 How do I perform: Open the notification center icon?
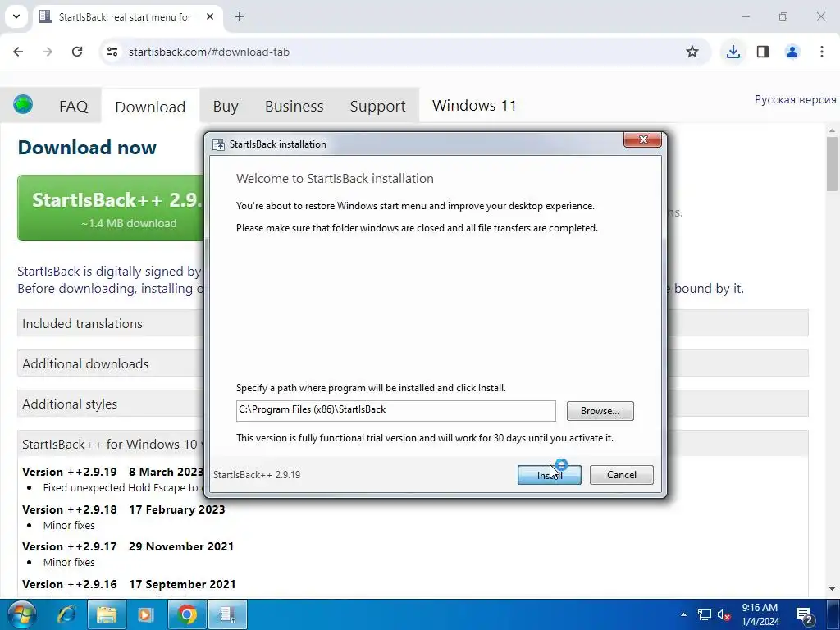pyautogui.click(x=805, y=615)
